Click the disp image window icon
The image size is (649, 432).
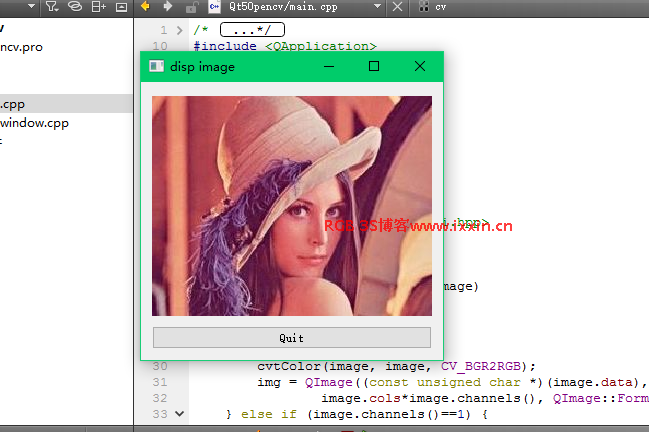[x=156, y=66]
